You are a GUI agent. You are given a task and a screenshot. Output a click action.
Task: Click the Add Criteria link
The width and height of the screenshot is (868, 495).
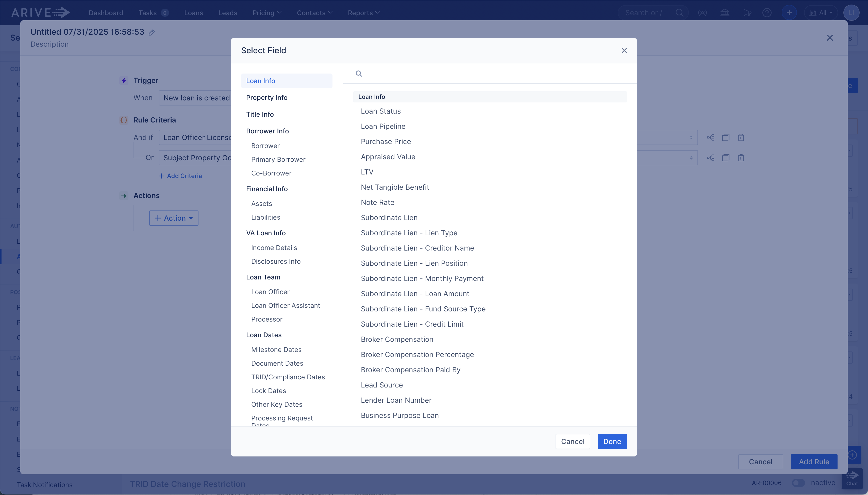(180, 176)
